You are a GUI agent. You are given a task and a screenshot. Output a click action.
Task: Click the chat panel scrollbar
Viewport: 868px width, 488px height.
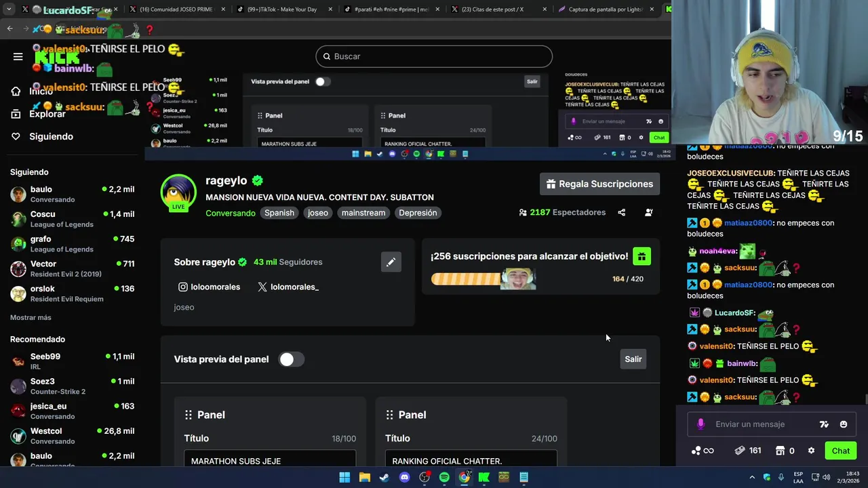tap(865, 399)
